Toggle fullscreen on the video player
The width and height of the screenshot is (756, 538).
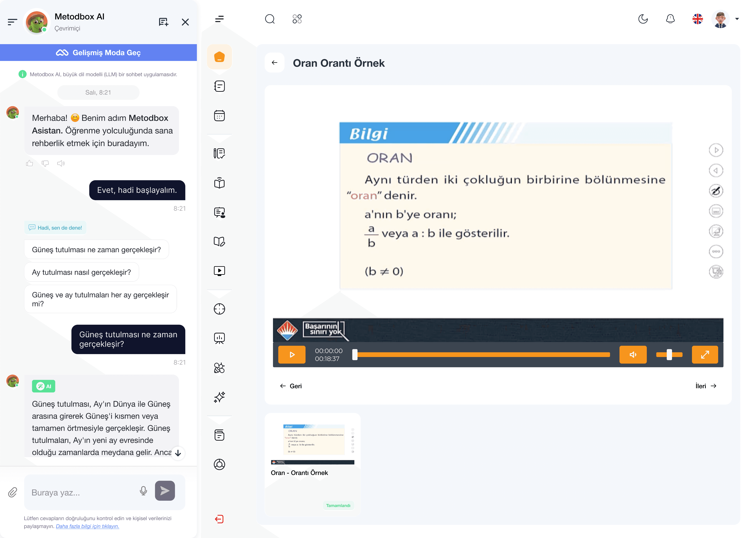pyautogui.click(x=705, y=354)
